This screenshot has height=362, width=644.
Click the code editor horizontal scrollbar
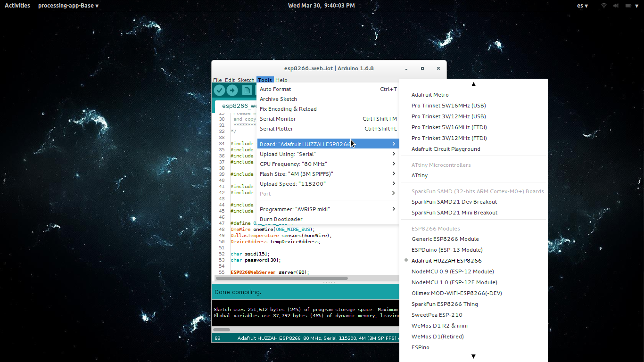coord(281,278)
